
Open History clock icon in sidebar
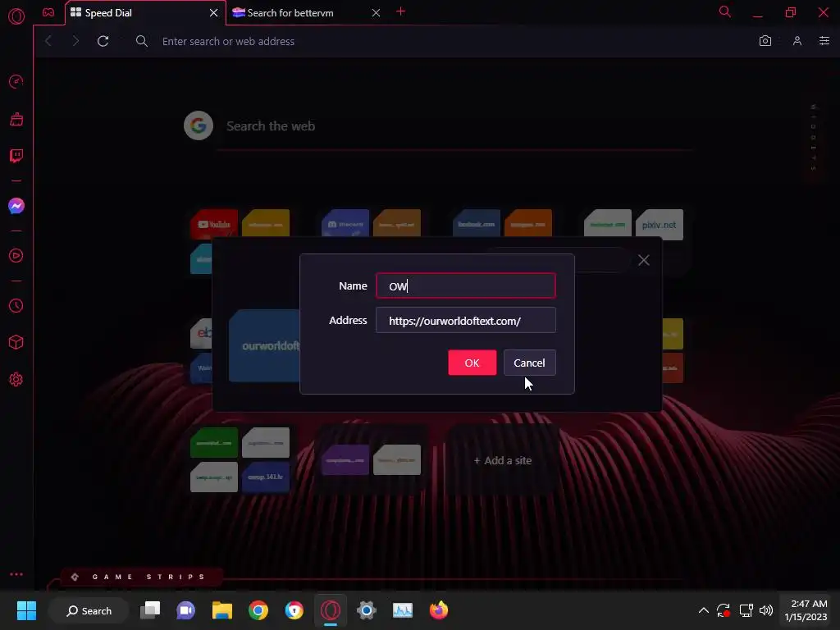click(16, 305)
